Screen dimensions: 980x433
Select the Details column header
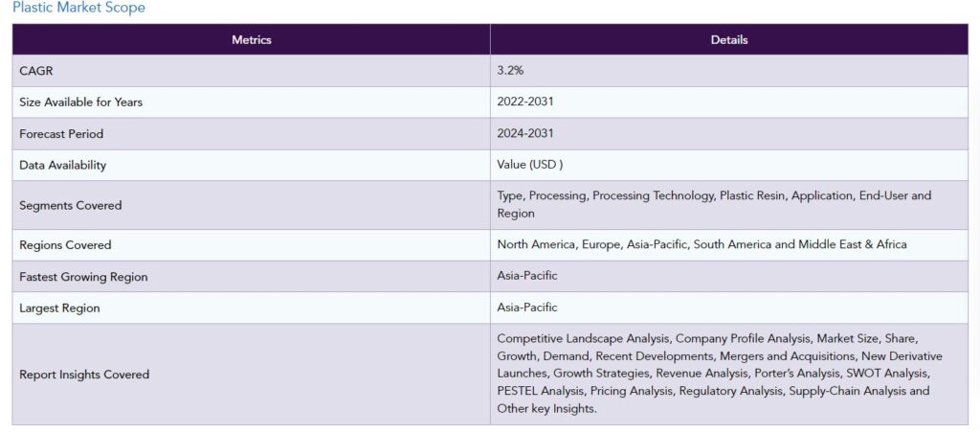tap(729, 40)
